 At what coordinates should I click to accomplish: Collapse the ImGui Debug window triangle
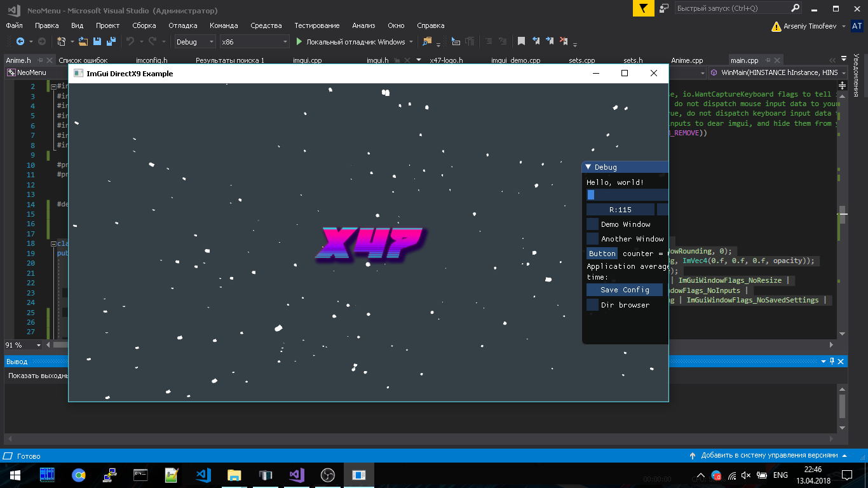[588, 167]
